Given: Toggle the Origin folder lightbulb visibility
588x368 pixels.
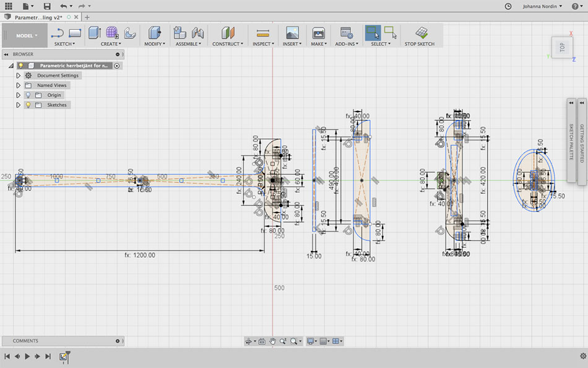Looking at the screenshot, I should coord(28,95).
